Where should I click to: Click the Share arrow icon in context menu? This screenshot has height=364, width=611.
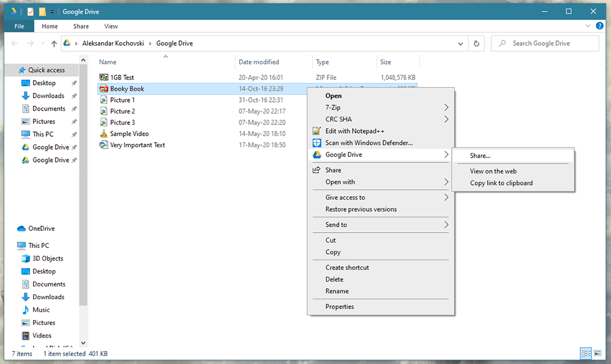(316, 170)
